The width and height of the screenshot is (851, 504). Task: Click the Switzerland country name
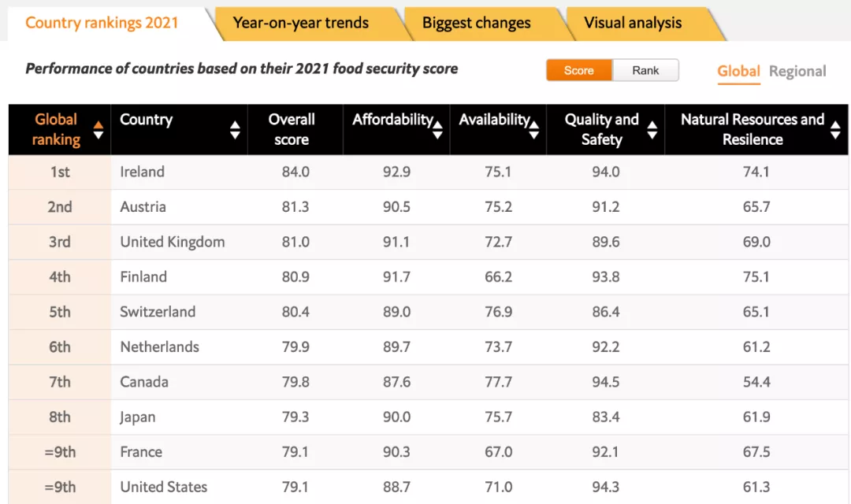158,312
